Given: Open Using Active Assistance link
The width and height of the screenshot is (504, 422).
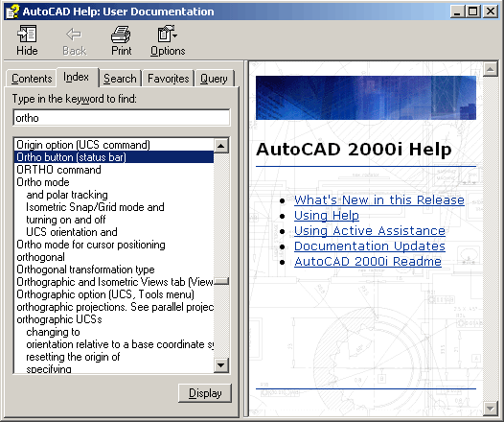Looking at the screenshot, I should pyautogui.click(x=369, y=230).
